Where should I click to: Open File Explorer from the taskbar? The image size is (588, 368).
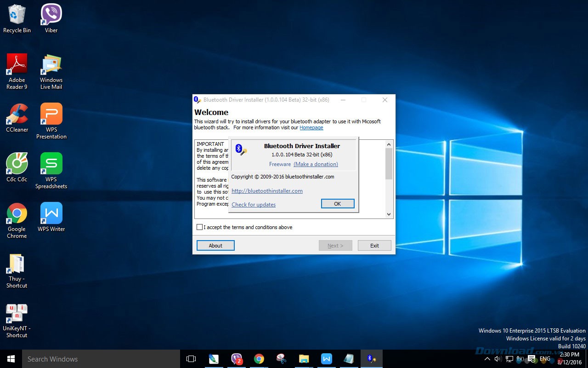(x=304, y=359)
